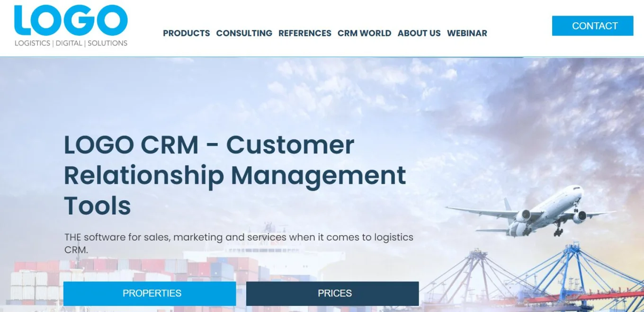Click the Properties button
644x312 pixels.
pos(150,294)
